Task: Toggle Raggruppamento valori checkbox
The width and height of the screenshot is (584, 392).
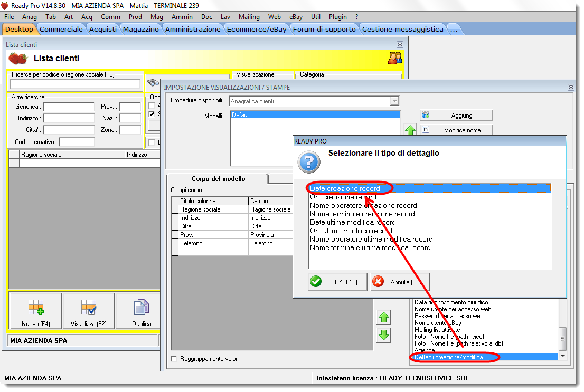Action: click(x=174, y=359)
